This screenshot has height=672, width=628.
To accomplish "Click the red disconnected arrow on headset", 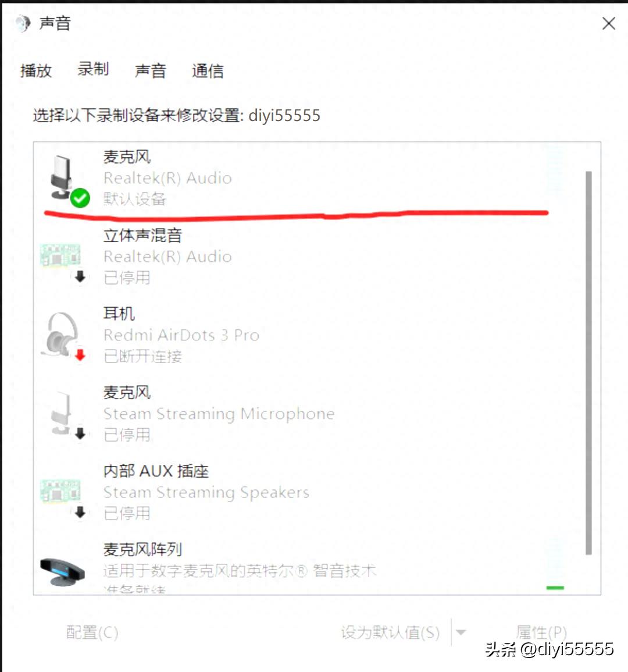I will coord(80,355).
